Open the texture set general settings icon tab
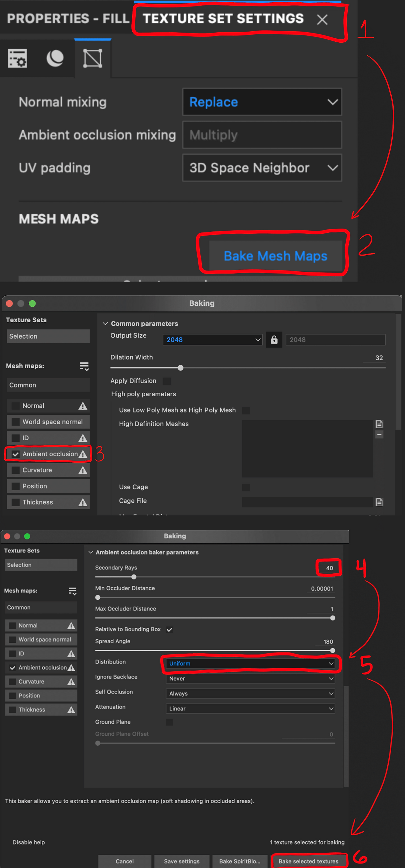The width and height of the screenshot is (405, 868). click(17, 58)
